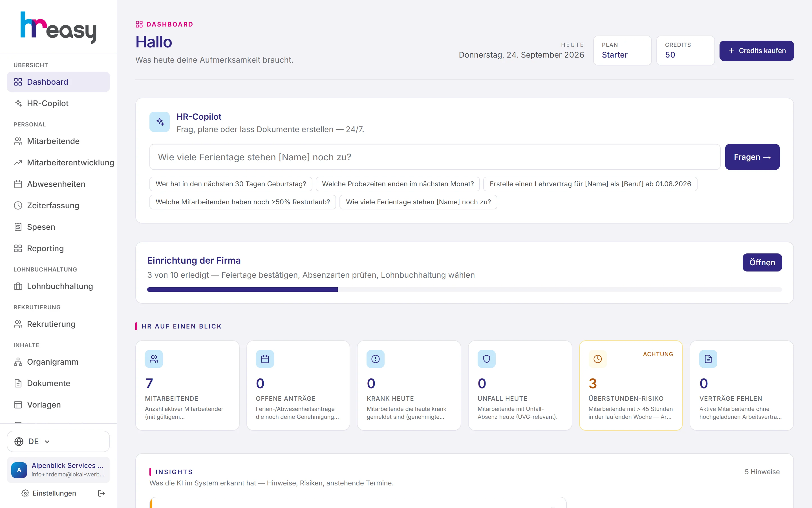Click the Fragen button
This screenshot has height=508, width=812.
(752, 157)
